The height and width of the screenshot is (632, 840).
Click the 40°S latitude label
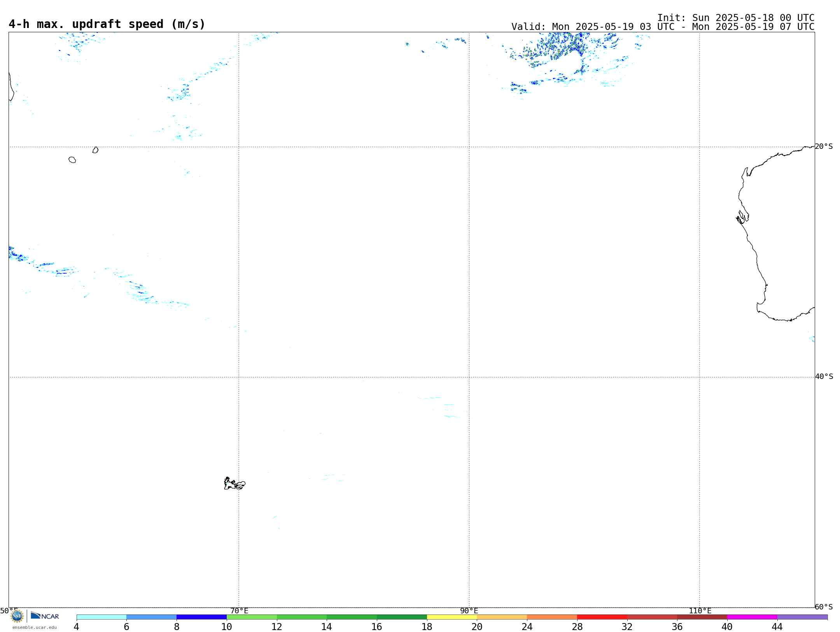[x=824, y=377]
